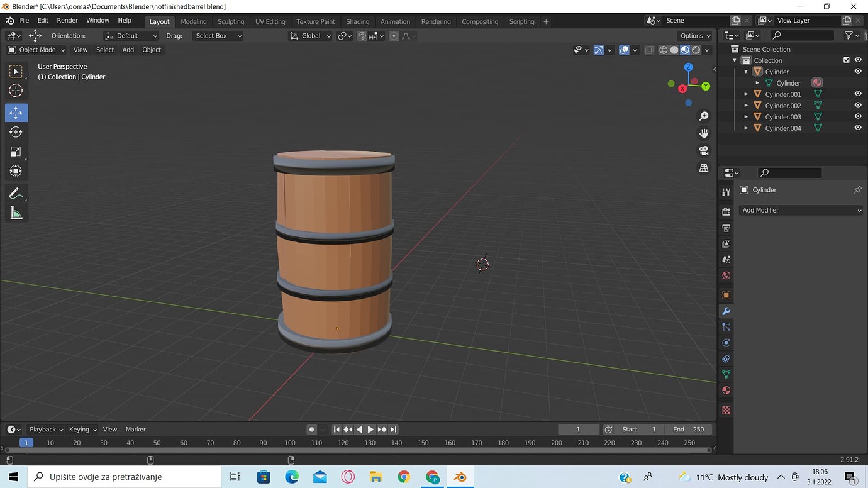
Task: Select the Scale tool in the toolbar
Action: coord(16,151)
